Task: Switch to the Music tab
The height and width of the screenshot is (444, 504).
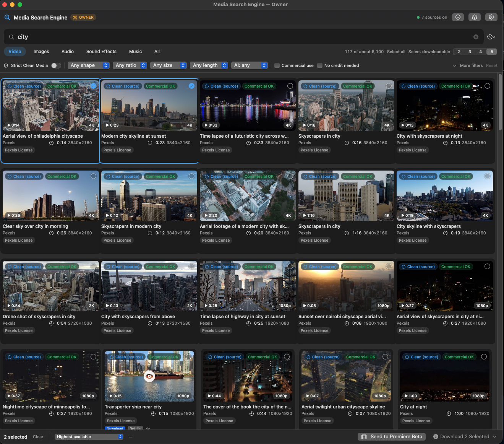Action: [x=135, y=52]
